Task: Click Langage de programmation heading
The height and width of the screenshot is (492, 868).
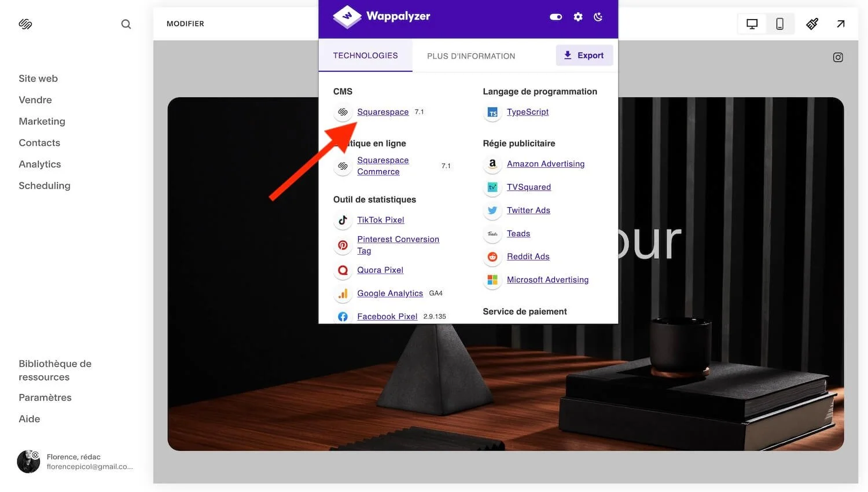Action: pyautogui.click(x=540, y=91)
